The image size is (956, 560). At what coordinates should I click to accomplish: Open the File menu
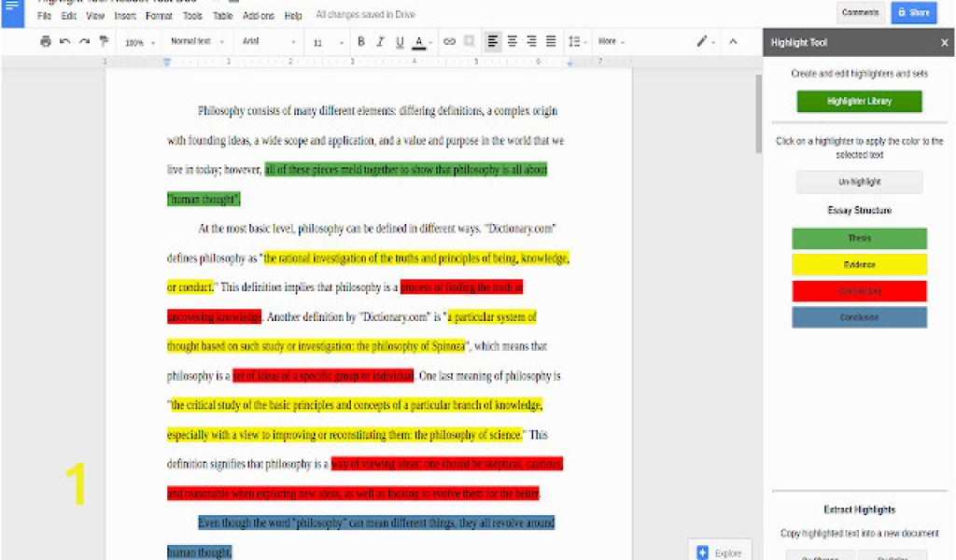pos(44,16)
